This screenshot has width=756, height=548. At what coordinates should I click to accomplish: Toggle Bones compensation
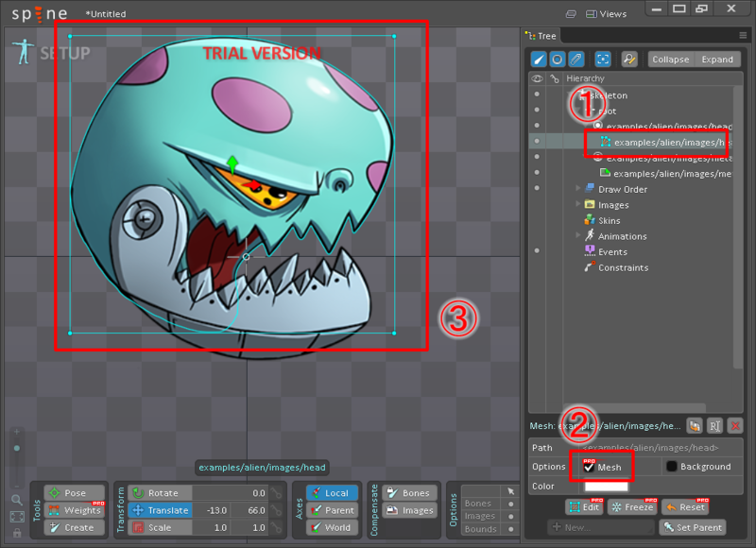pyautogui.click(x=409, y=493)
